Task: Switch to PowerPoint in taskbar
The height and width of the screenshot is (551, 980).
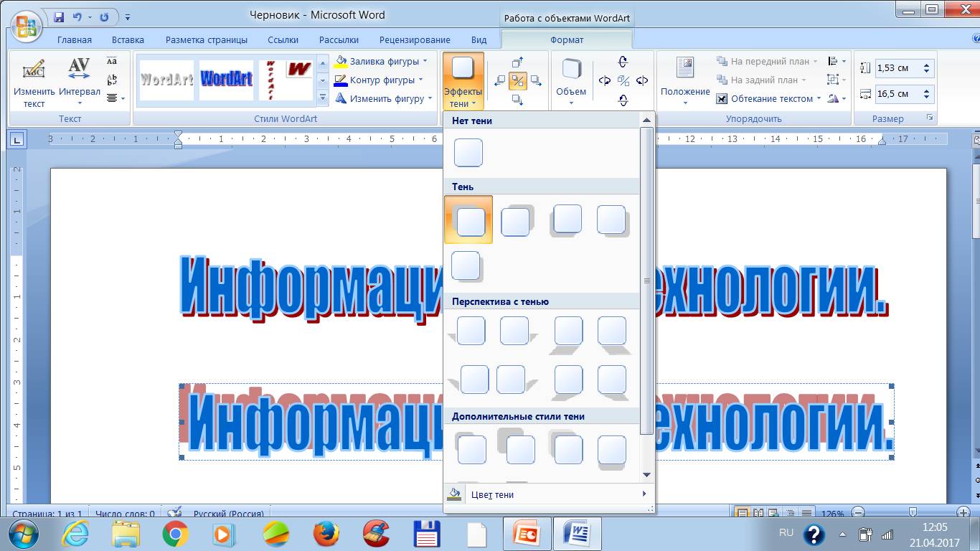Action: click(x=527, y=534)
